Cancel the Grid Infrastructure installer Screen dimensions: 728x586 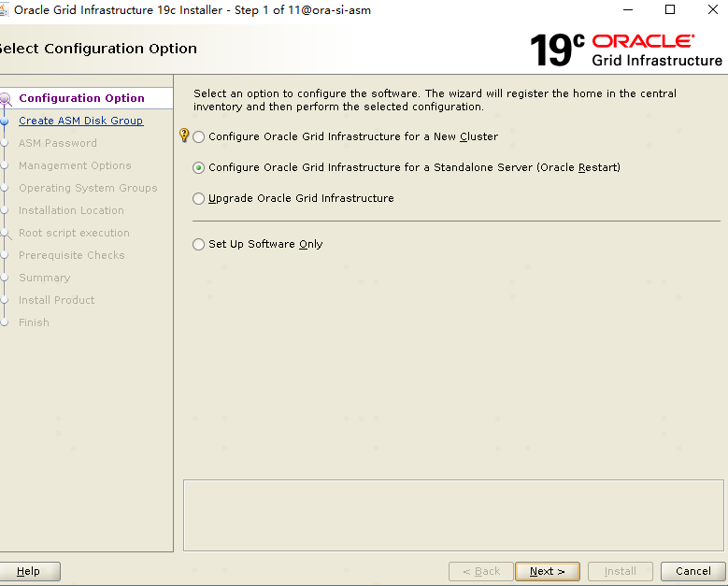click(x=693, y=571)
